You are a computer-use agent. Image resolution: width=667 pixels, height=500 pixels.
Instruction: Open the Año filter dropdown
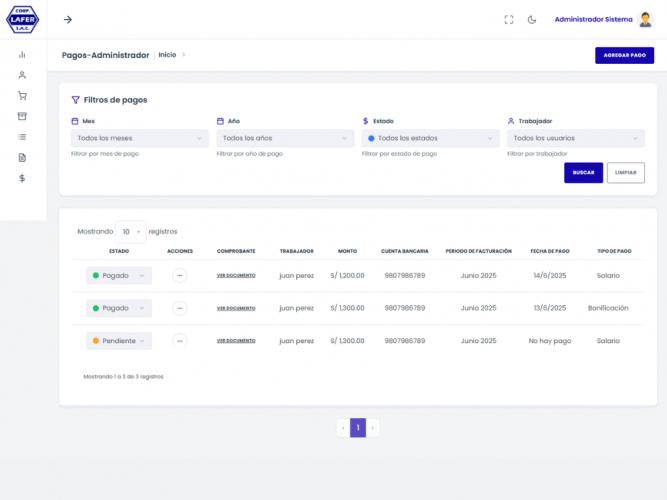[285, 138]
